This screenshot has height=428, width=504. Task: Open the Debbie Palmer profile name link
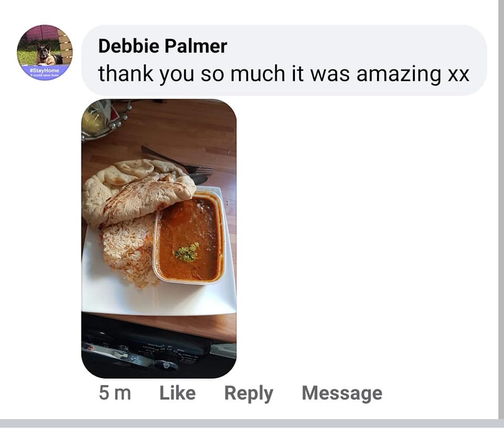click(x=163, y=46)
